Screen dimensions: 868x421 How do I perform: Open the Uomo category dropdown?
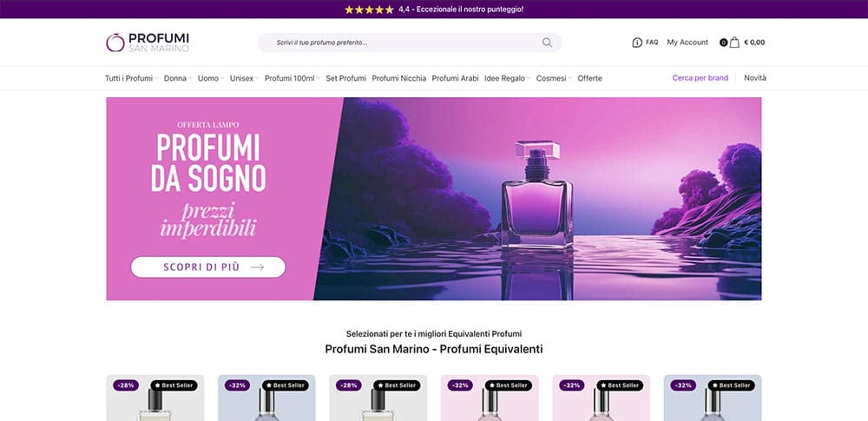click(211, 78)
